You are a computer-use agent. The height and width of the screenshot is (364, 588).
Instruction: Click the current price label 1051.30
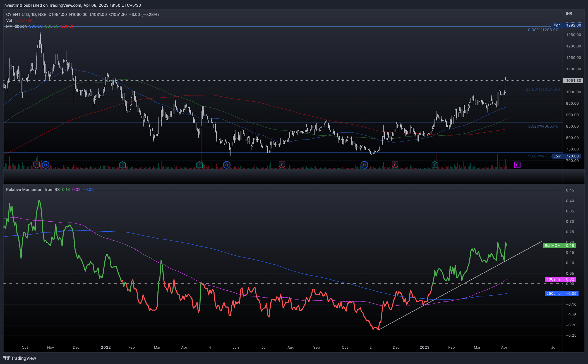pos(573,80)
